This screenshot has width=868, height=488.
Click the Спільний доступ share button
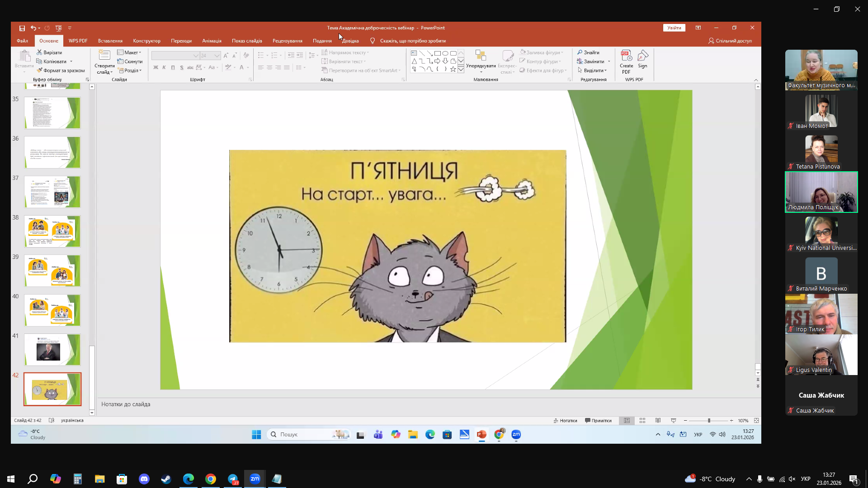click(730, 41)
